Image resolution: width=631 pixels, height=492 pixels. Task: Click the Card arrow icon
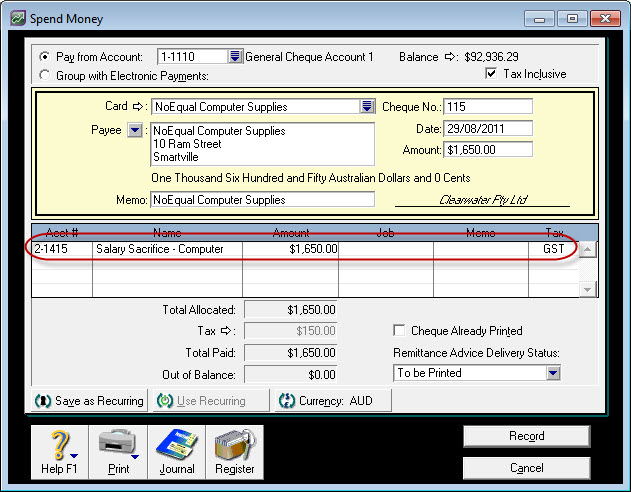click(140, 106)
